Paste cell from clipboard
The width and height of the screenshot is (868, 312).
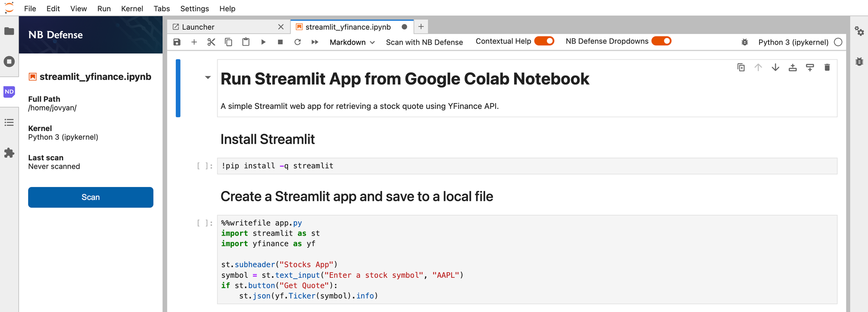click(246, 42)
